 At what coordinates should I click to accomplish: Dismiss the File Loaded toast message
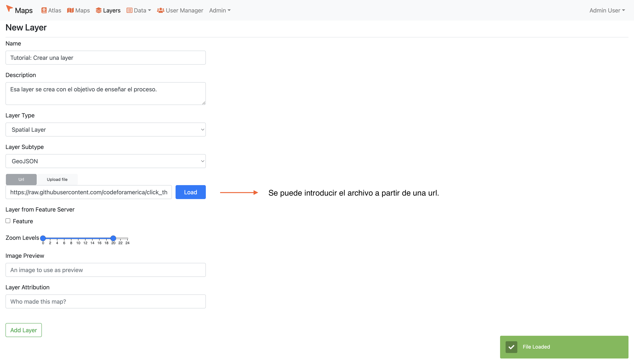(x=564, y=347)
